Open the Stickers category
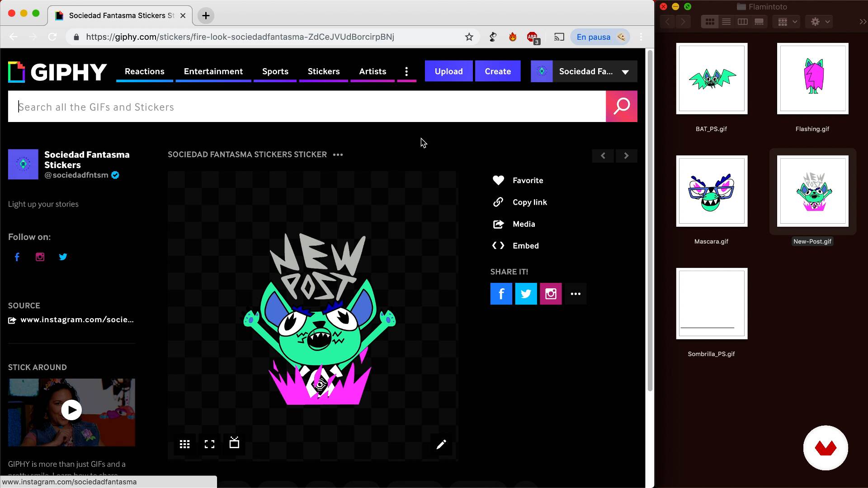 pyautogui.click(x=324, y=71)
